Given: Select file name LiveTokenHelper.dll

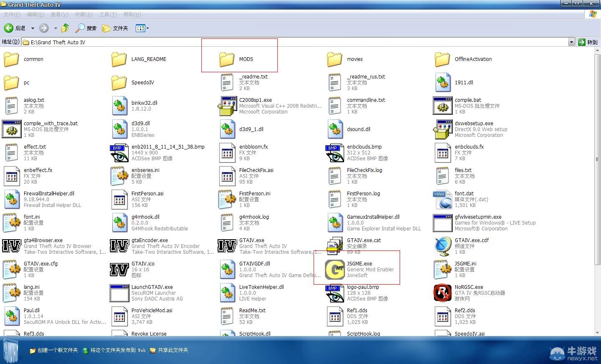Looking at the screenshot, I should (x=261, y=287).
